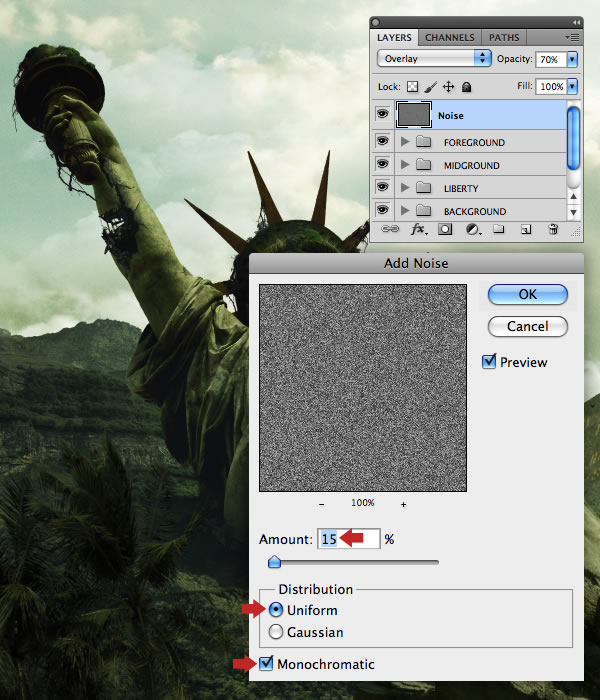
Task: Click the delete layer trash icon
Action: (553, 229)
